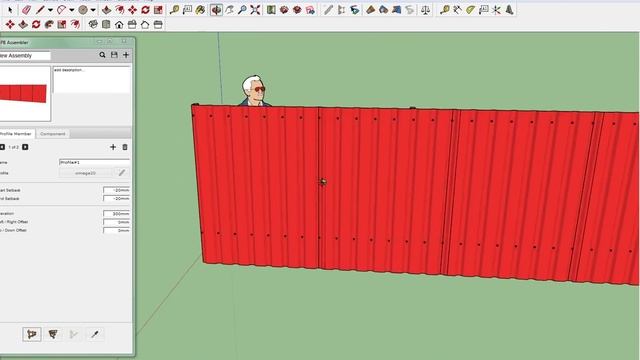640x360 pixels.
Task: Activate the Zoom magnifier tool
Action: (x=242, y=10)
